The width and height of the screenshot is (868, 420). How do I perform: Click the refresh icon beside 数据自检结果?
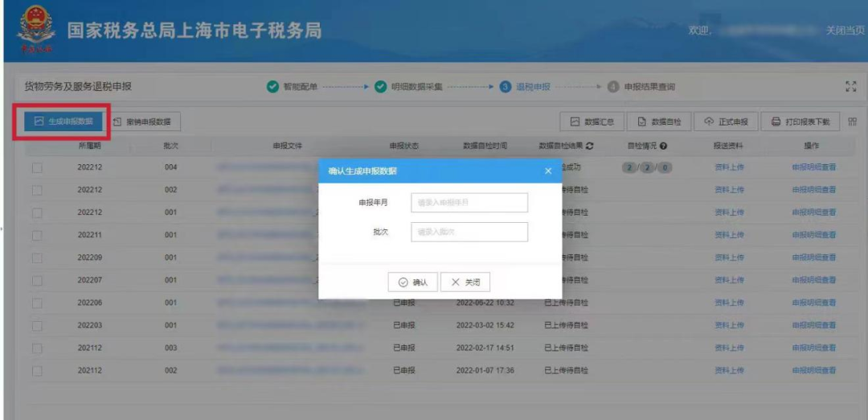coord(590,146)
